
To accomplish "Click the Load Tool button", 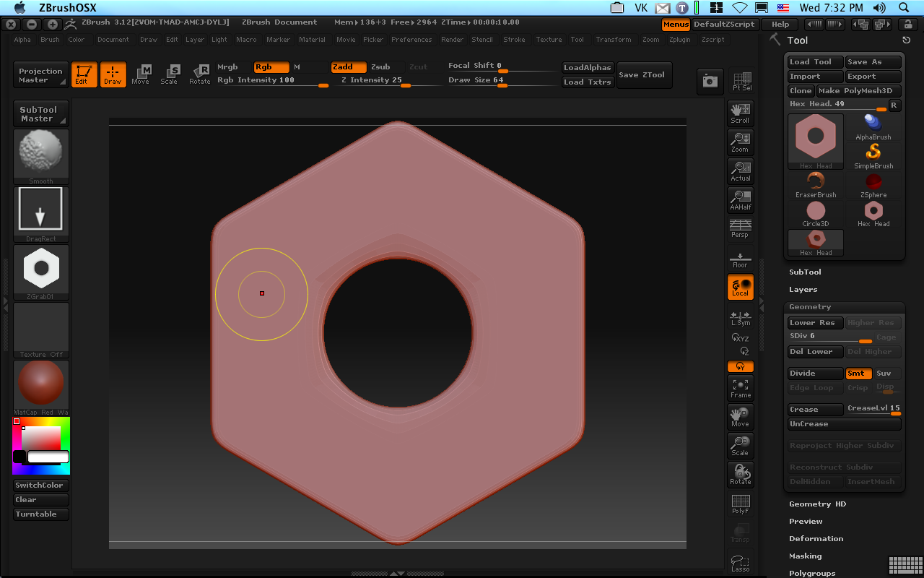I will coord(816,62).
